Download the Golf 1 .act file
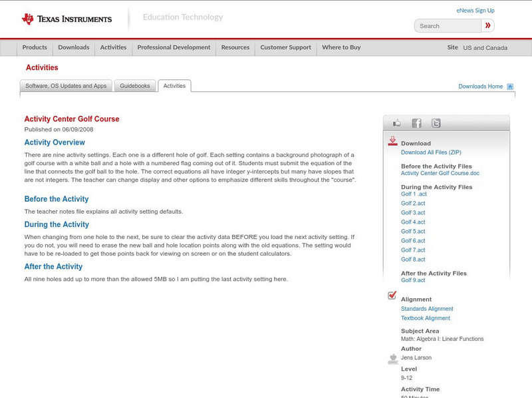This screenshot has height=398, width=532. click(x=414, y=194)
